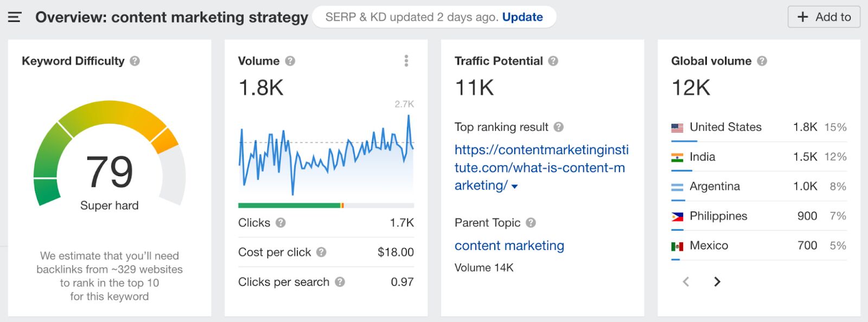Click the Clicks per search help icon

pyautogui.click(x=341, y=282)
